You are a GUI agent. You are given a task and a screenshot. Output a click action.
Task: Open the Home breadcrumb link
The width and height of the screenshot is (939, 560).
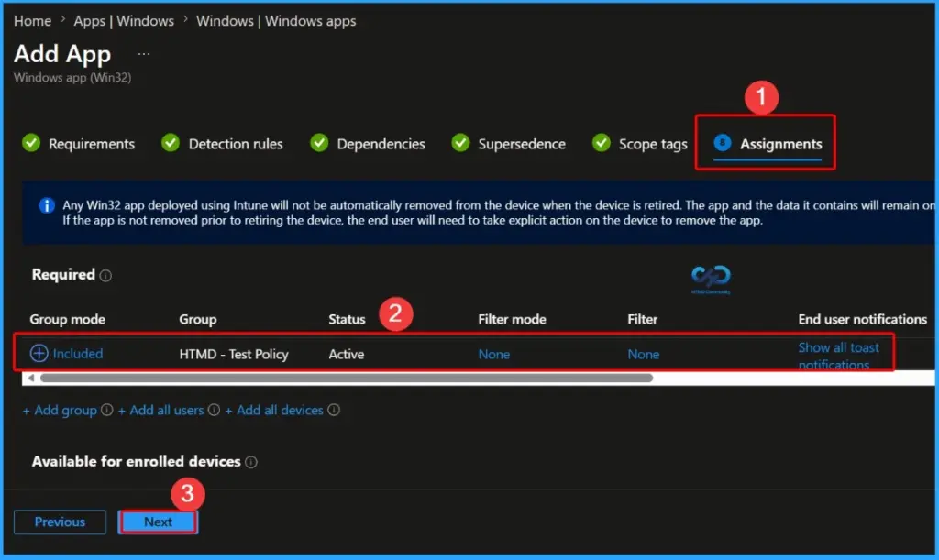[32, 21]
